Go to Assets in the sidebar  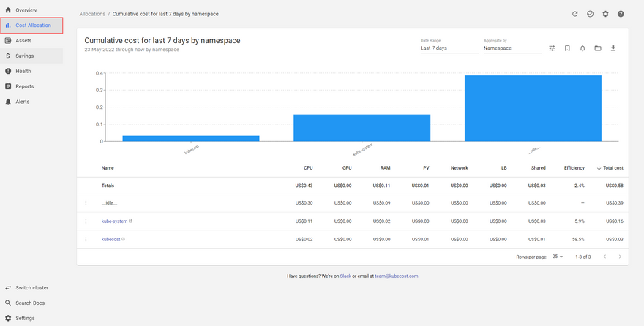pos(23,40)
